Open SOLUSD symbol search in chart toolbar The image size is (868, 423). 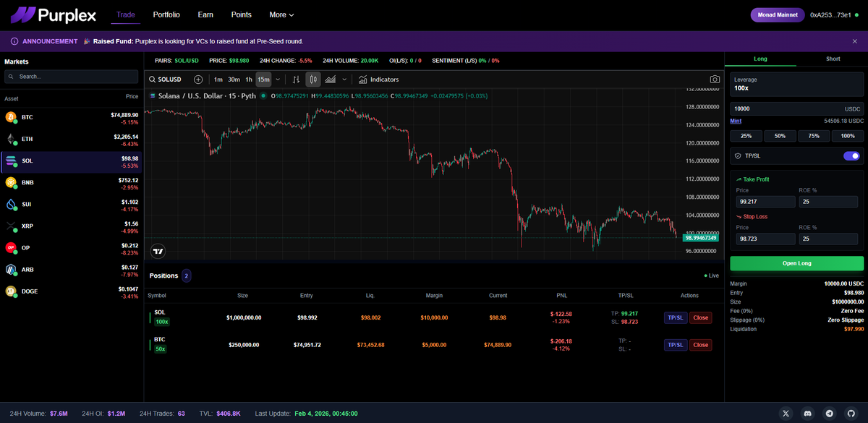pyautogui.click(x=165, y=80)
